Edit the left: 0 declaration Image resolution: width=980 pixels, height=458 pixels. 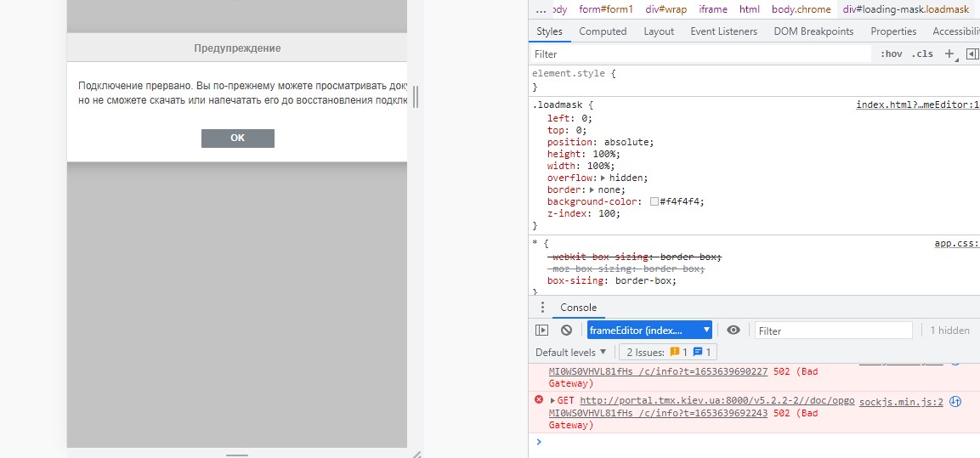pos(569,118)
